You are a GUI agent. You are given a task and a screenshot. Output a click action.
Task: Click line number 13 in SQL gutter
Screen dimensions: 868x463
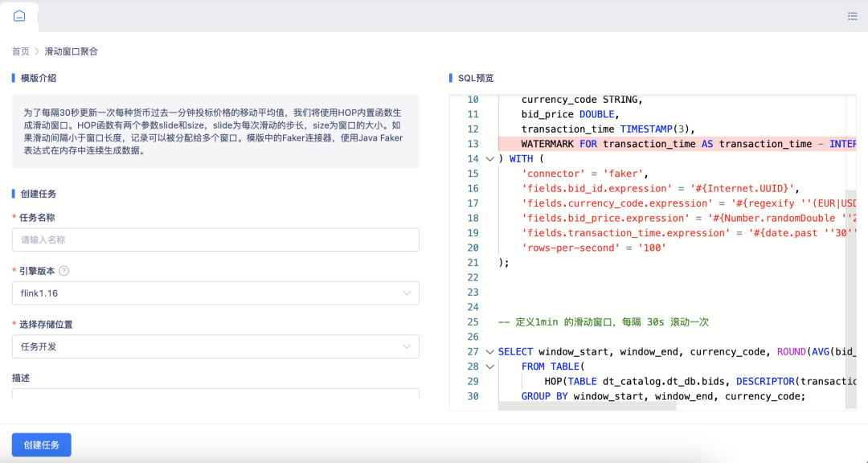473,144
